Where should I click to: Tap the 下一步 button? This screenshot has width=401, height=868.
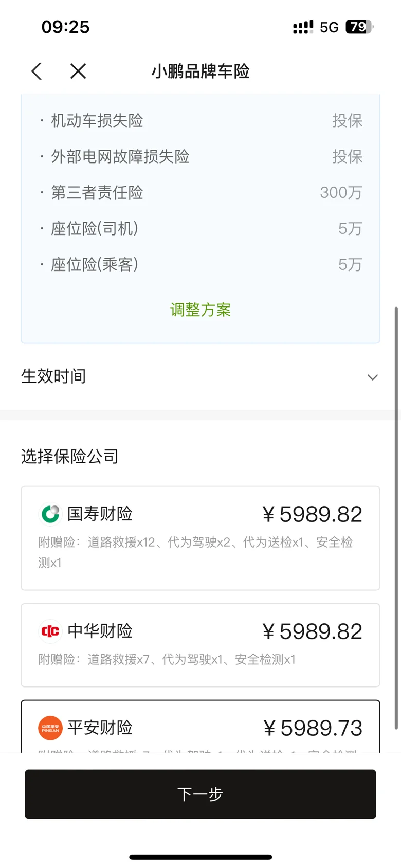point(200,794)
